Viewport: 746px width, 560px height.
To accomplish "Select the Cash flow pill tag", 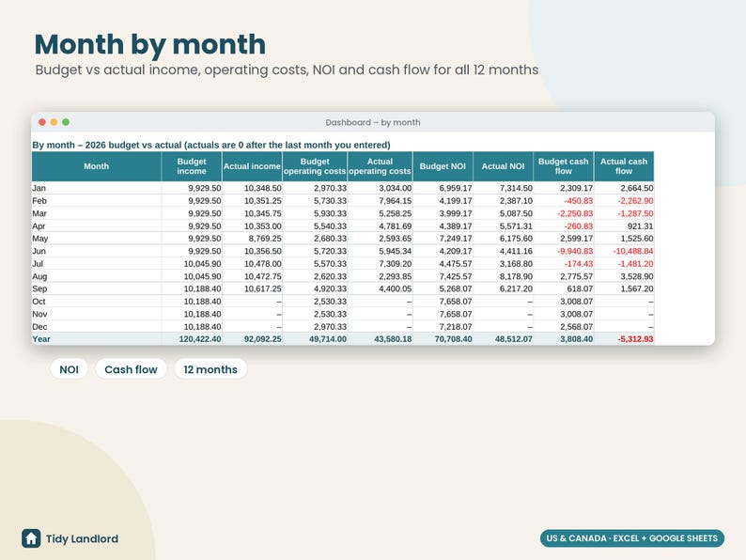I will pos(131,369).
